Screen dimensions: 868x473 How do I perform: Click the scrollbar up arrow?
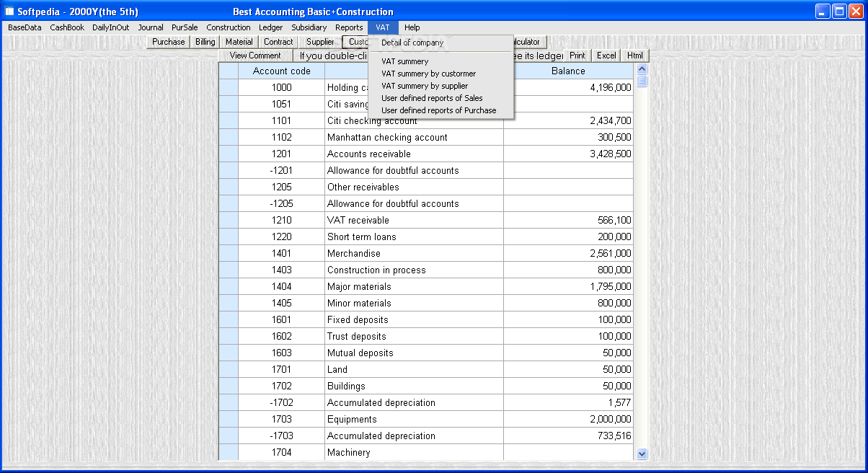(x=642, y=69)
